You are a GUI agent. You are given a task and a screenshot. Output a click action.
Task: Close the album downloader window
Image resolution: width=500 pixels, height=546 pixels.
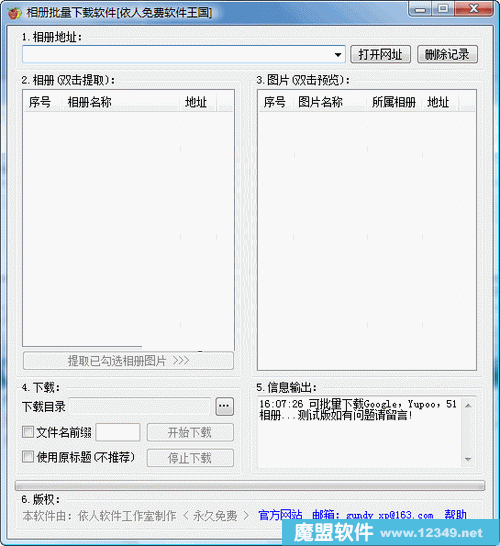(x=474, y=9)
